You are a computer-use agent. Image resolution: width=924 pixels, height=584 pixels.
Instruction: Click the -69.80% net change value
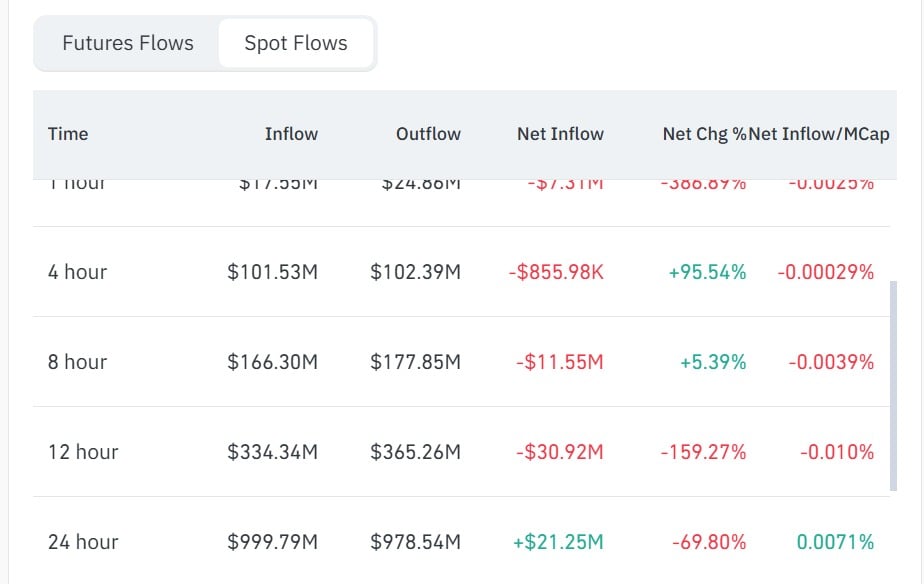709,542
